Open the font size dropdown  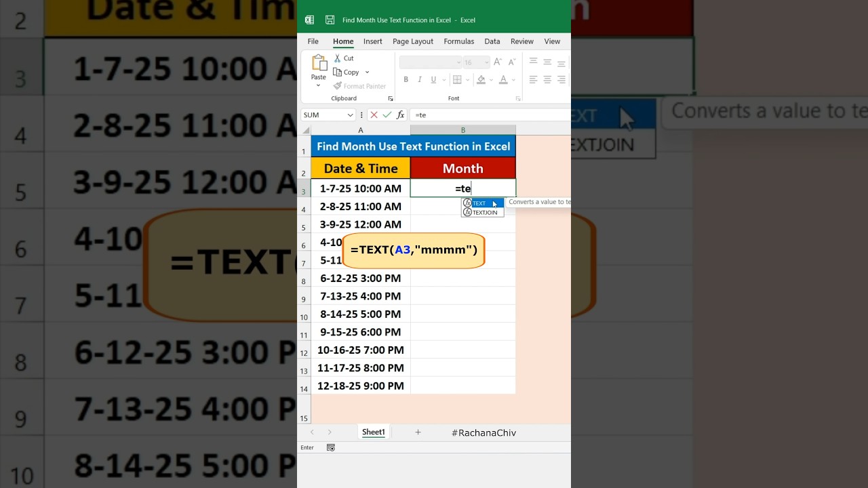coord(486,62)
